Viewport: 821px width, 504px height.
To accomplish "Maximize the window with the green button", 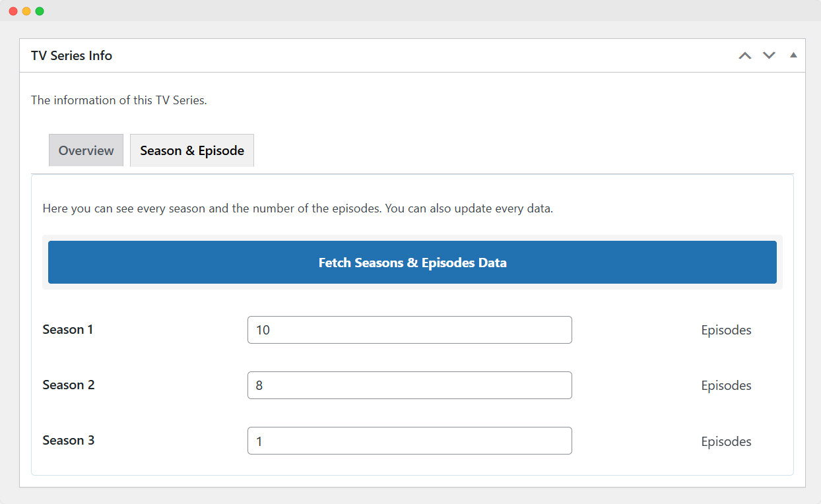I will pyautogui.click(x=40, y=11).
